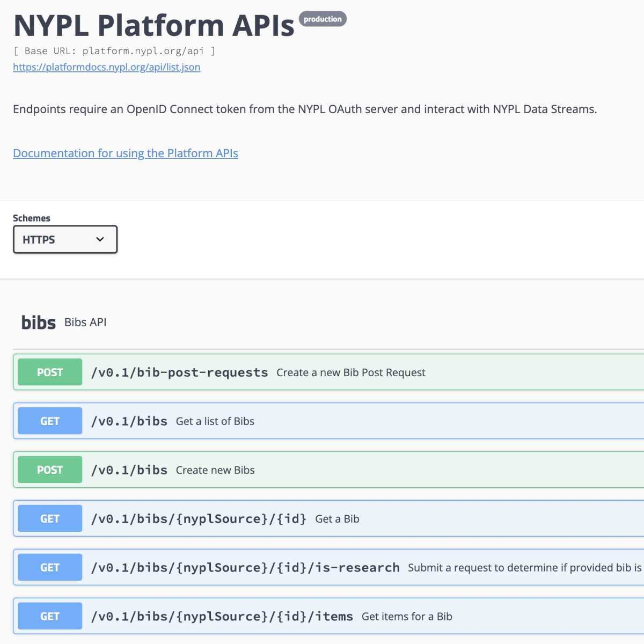The height and width of the screenshot is (644, 644).
Task: Click the GET badge for Get a Bib
Action: tap(50, 519)
